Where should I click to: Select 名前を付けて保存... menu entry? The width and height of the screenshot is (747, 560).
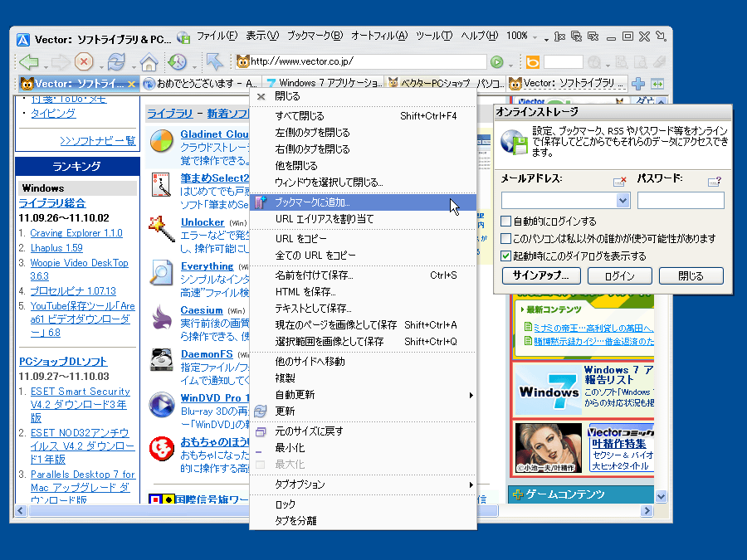363,275
